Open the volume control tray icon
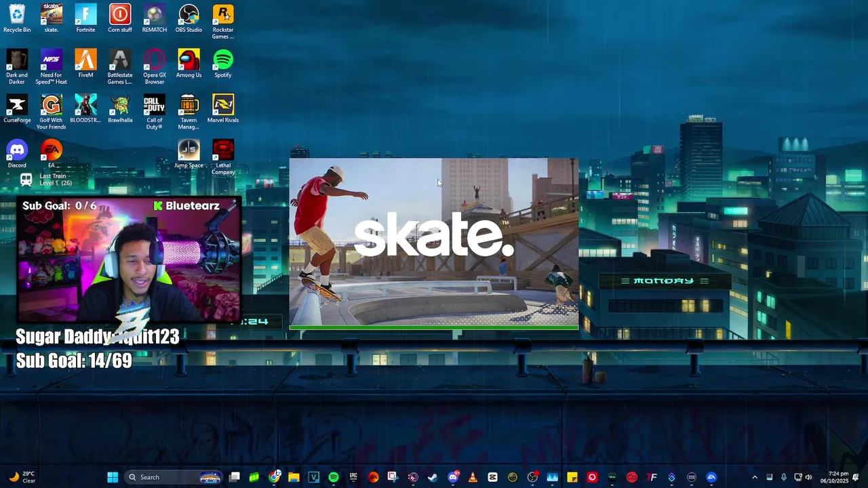The width and height of the screenshot is (868, 488). click(x=808, y=477)
